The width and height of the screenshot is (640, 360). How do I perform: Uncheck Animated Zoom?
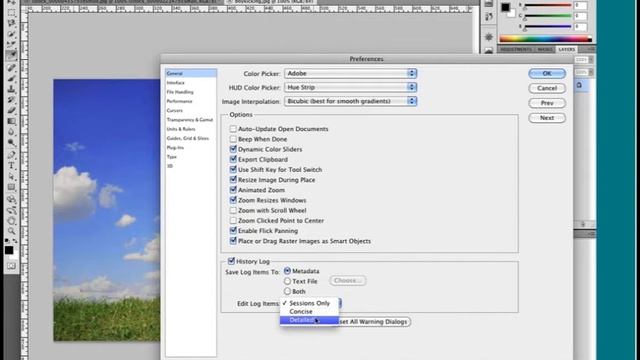[233, 190]
